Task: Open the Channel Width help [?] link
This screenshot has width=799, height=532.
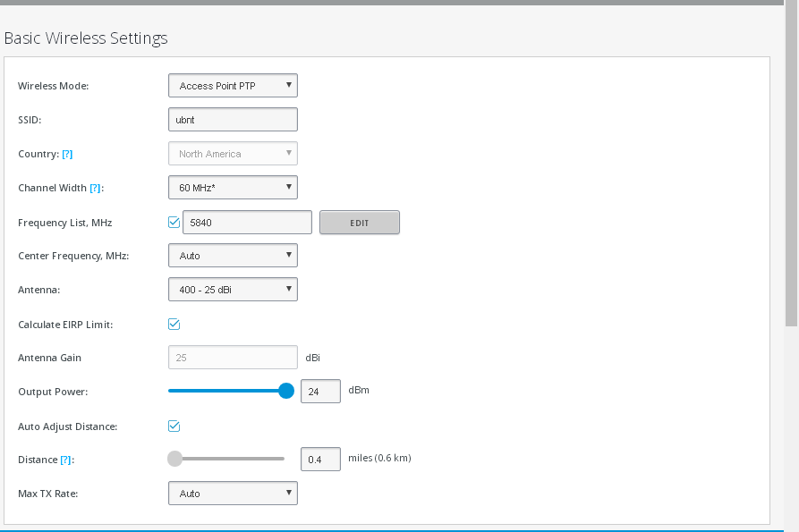Action: pos(95,188)
